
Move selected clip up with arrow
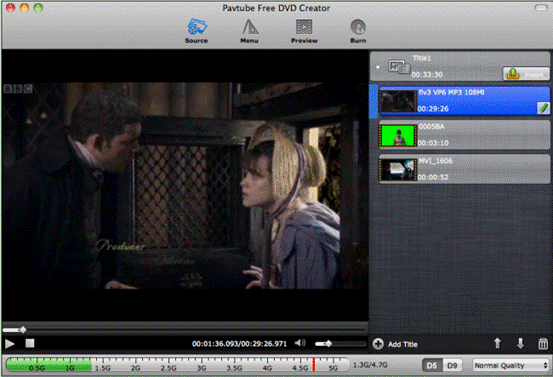click(497, 343)
